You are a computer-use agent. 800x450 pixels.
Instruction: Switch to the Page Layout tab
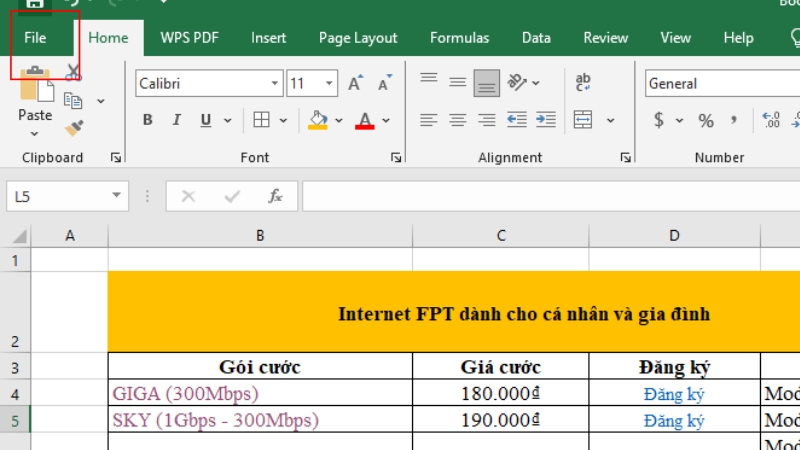[x=357, y=38]
